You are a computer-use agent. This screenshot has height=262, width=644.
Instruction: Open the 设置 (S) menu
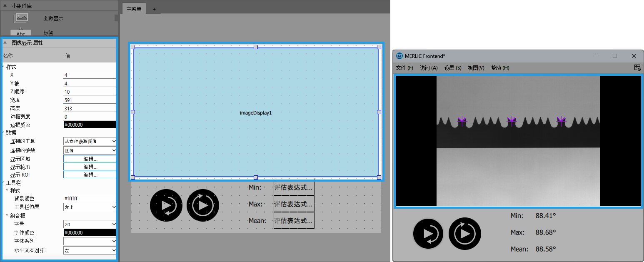click(452, 68)
